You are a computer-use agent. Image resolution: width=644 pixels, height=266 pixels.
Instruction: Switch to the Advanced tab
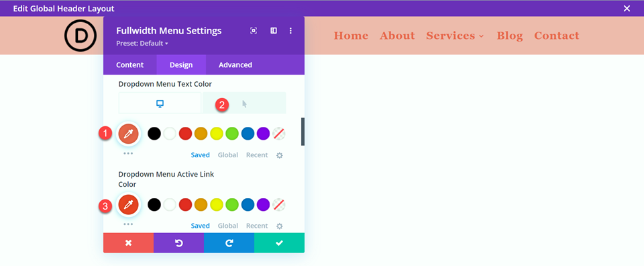pyautogui.click(x=235, y=65)
